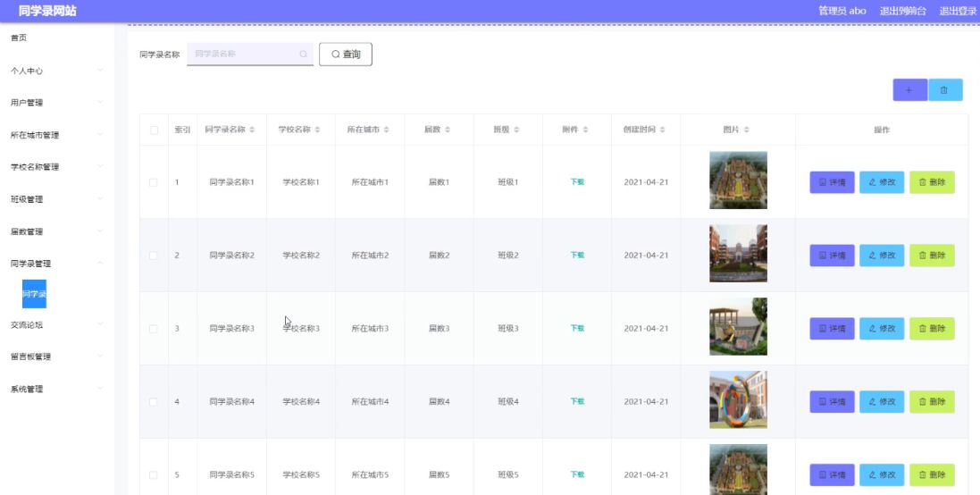Click 退出登录 in the top bar
The height and width of the screenshot is (495, 980).
click(958, 12)
